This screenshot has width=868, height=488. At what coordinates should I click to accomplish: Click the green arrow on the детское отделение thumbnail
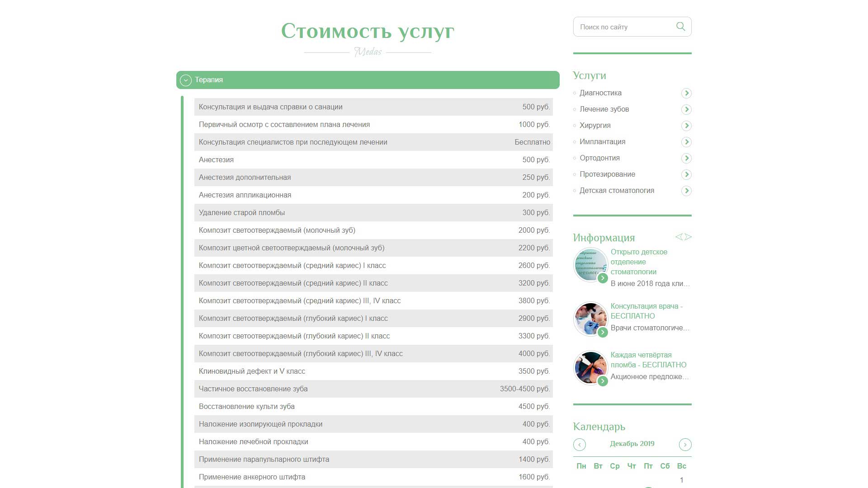[603, 278]
